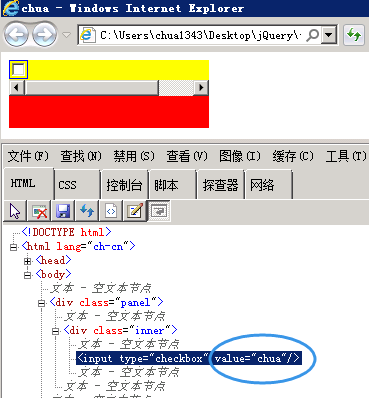Collapse the div class inner node
Screen dimensions: 369x398
coord(55,331)
